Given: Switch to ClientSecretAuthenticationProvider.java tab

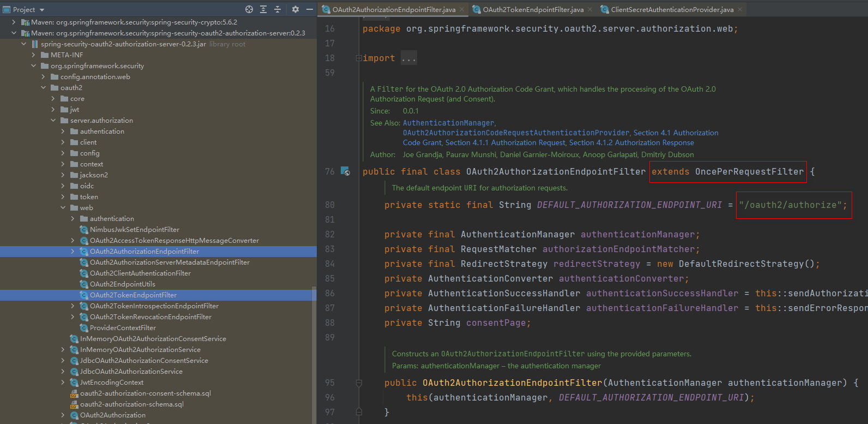Looking at the screenshot, I should coord(672,9).
